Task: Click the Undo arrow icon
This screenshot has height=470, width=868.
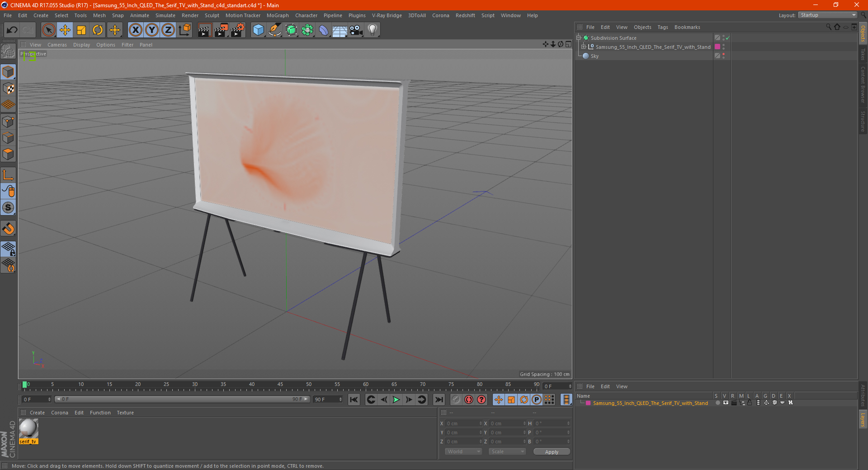Action: 12,30
